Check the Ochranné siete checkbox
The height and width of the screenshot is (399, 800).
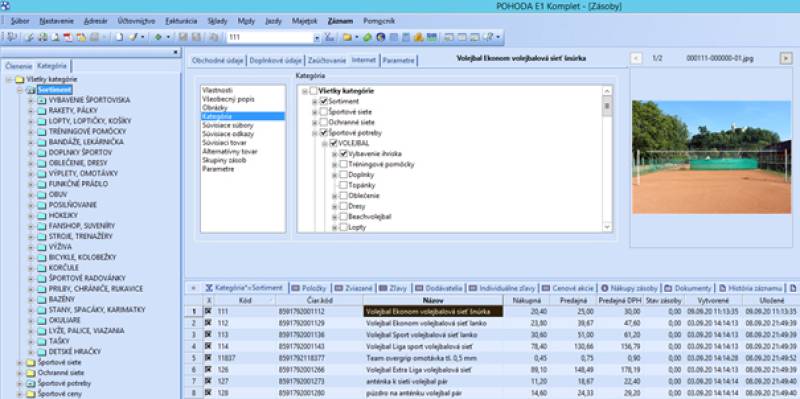pyautogui.click(x=323, y=122)
